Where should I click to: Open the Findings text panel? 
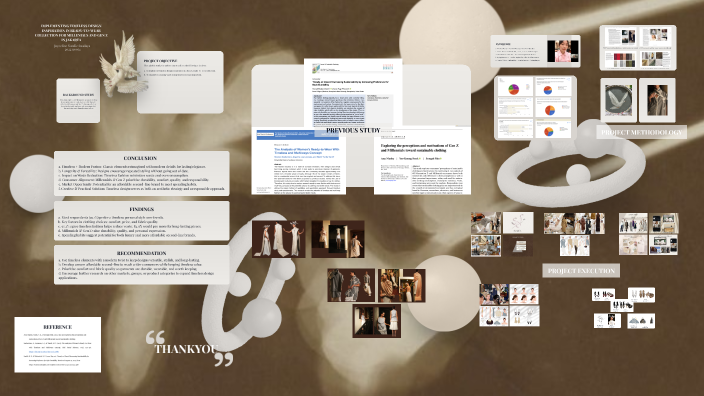click(x=141, y=220)
